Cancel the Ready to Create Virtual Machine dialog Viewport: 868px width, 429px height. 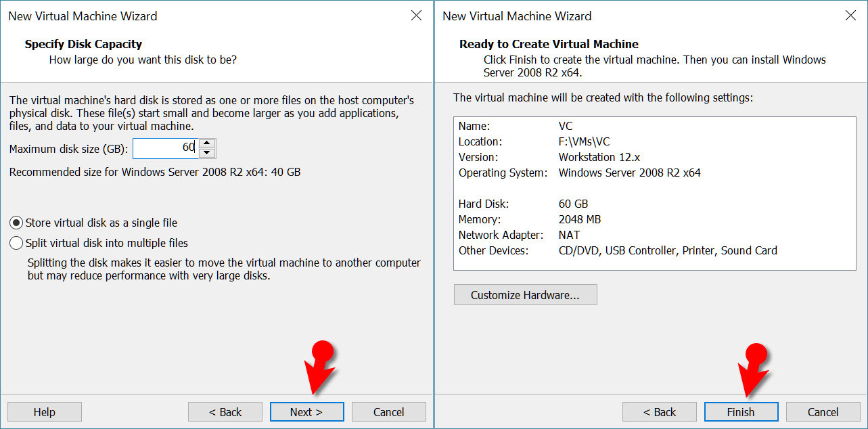823,412
